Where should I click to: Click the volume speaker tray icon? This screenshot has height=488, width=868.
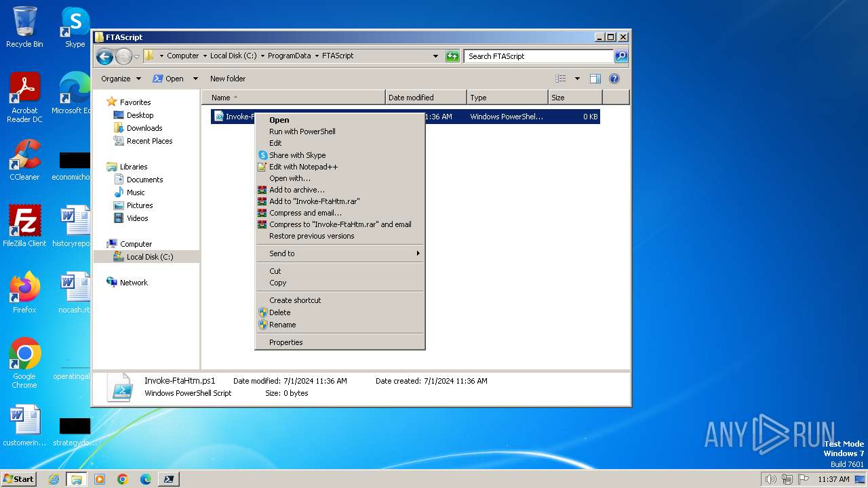770,479
